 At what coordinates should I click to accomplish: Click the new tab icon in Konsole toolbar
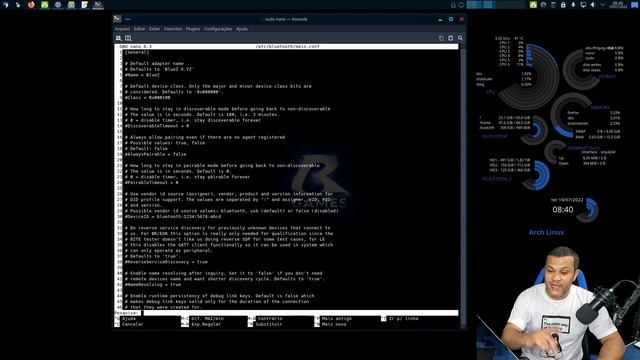point(119,38)
